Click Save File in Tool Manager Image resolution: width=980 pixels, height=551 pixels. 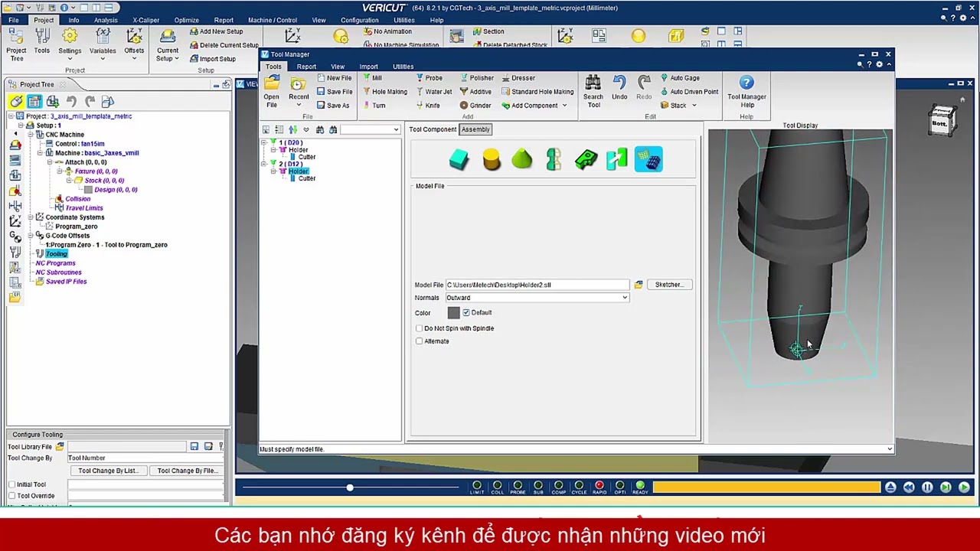[x=335, y=92]
